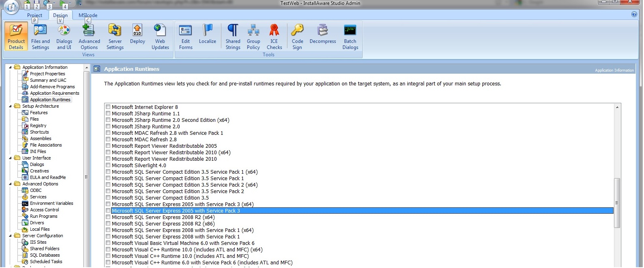
Task: Click runtimes list scrollbar up arrow
Action: tap(617, 107)
